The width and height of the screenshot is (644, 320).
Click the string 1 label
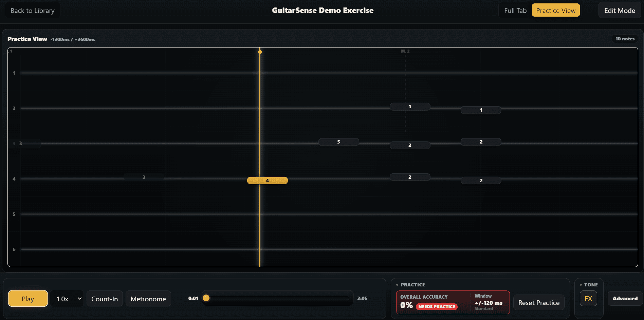(x=14, y=73)
